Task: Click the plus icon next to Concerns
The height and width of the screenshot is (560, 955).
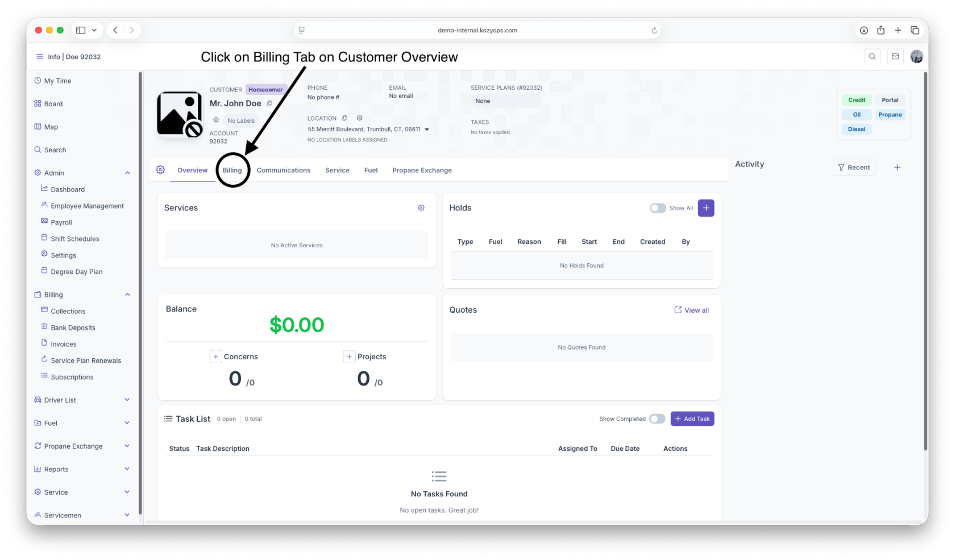Action: pyautogui.click(x=215, y=356)
